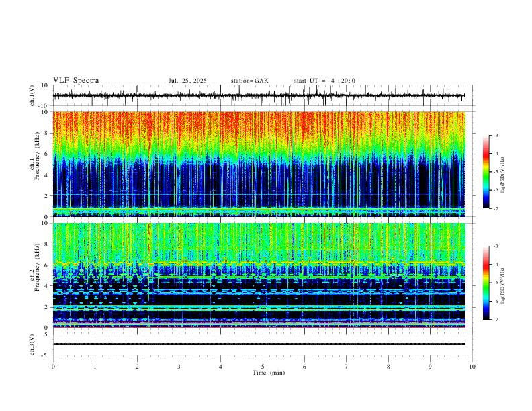Click the "start UT = 4 :20: 0" text
This screenshot has width=532, height=411.
tap(324, 81)
